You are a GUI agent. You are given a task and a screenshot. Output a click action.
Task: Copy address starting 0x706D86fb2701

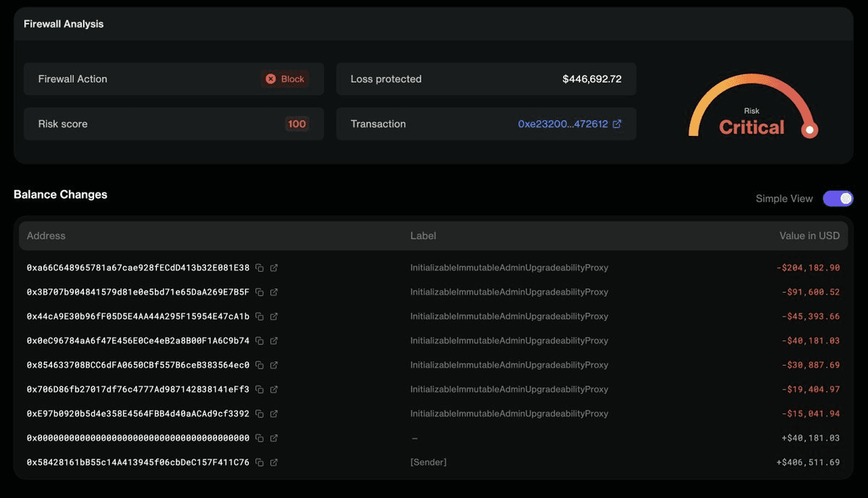click(260, 390)
